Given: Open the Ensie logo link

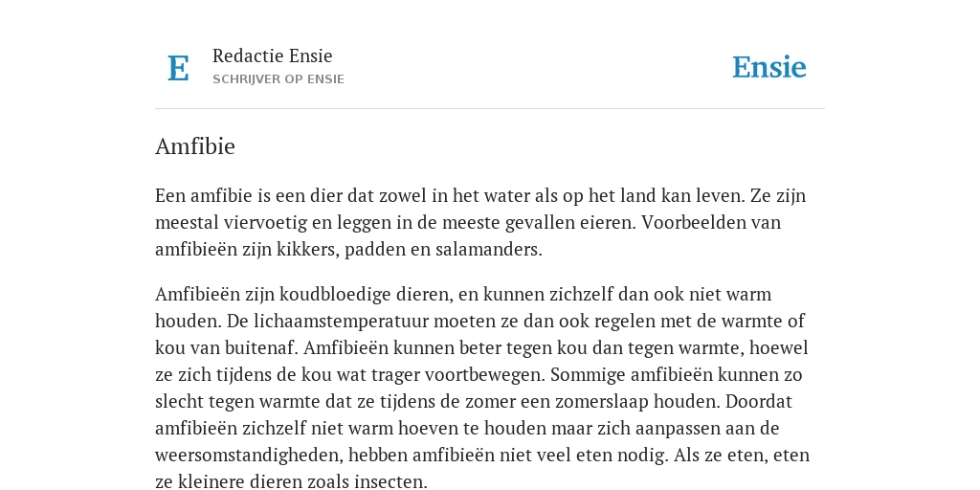Looking at the screenshot, I should pos(768,67).
